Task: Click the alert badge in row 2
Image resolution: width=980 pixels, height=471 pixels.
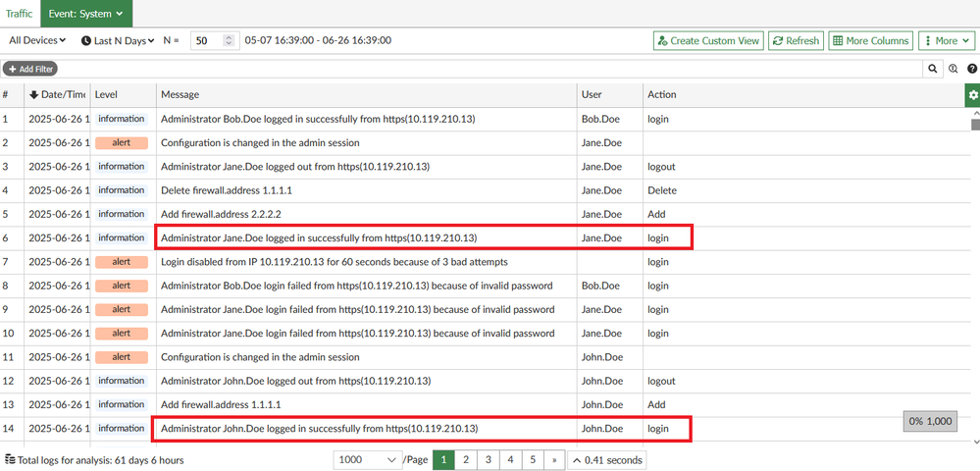Action: [x=122, y=142]
